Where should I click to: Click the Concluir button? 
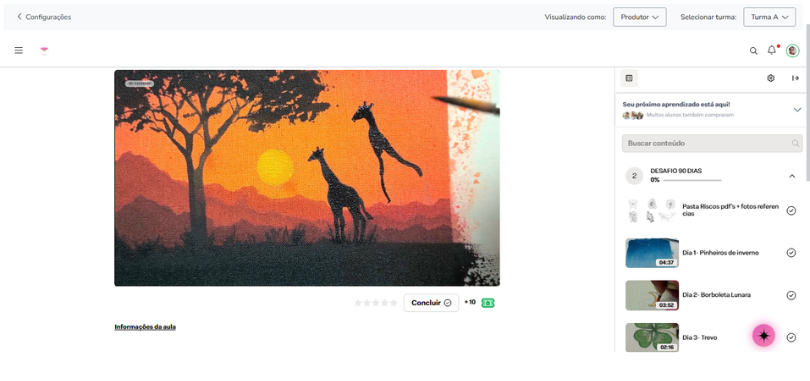431,303
